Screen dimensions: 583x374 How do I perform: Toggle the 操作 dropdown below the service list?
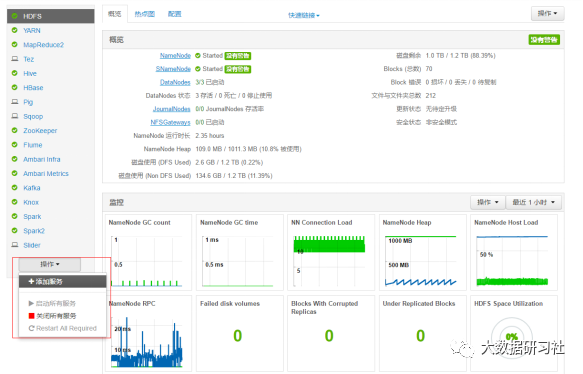point(50,264)
